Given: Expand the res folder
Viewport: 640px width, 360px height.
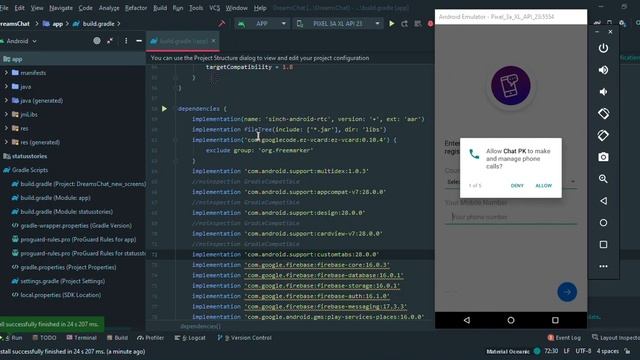Looking at the screenshot, I should click(x=6, y=128).
